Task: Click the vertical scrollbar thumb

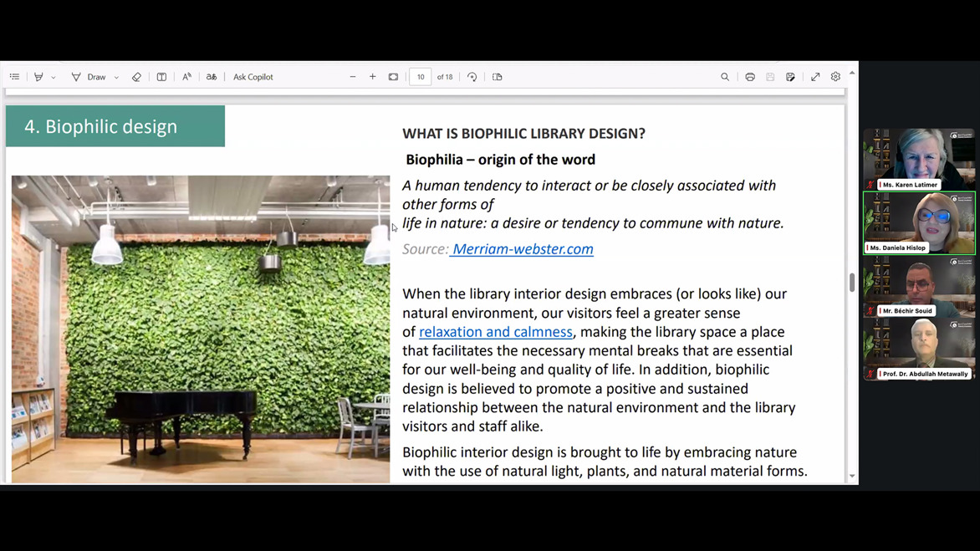Action: (x=852, y=283)
